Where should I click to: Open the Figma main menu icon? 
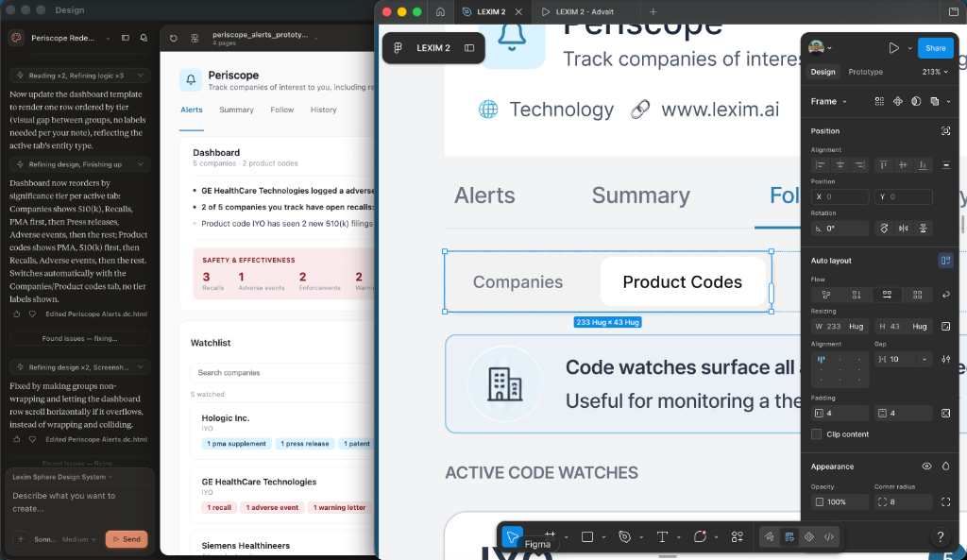pyautogui.click(x=398, y=48)
